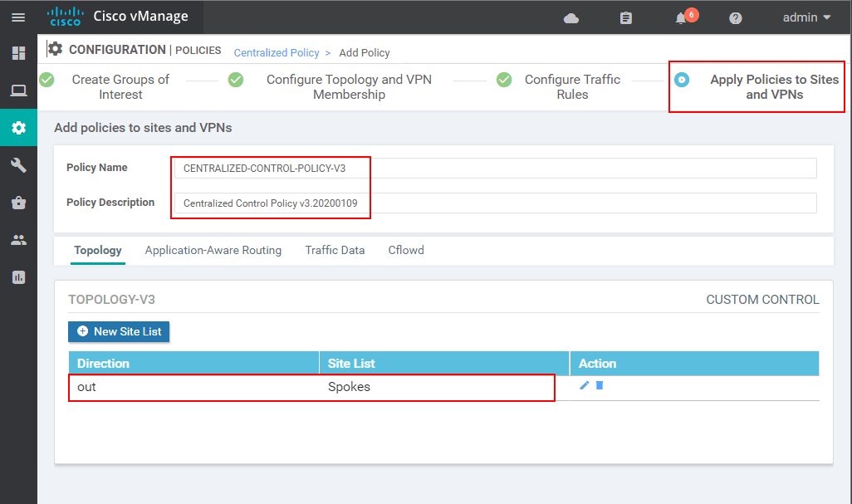Open the Monitor section in the sidebar
This screenshot has width=852, height=504.
tap(18, 90)
